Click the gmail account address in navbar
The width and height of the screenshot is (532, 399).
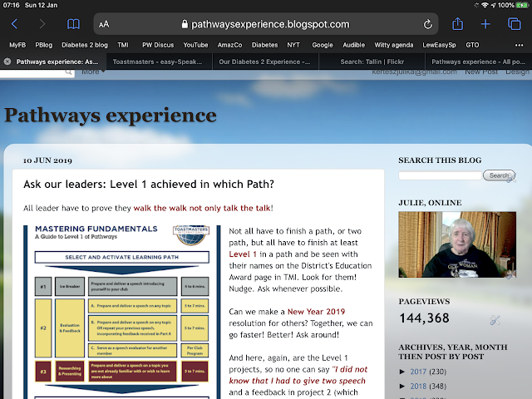(414, 72)
